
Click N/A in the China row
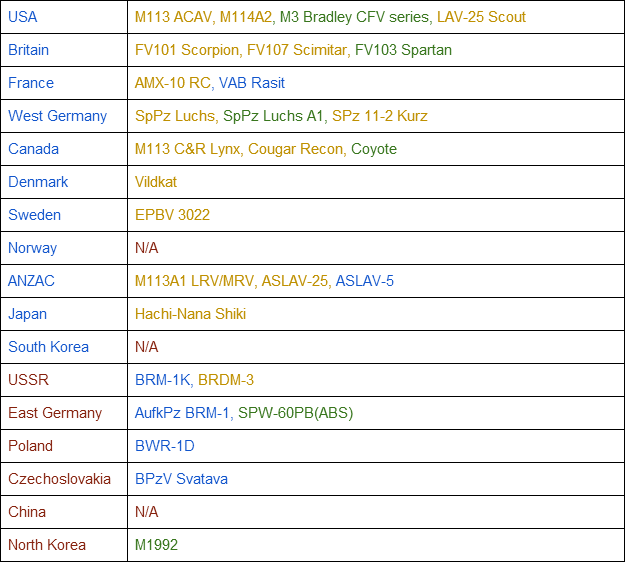pyautogui.click(x=146, y=512)
